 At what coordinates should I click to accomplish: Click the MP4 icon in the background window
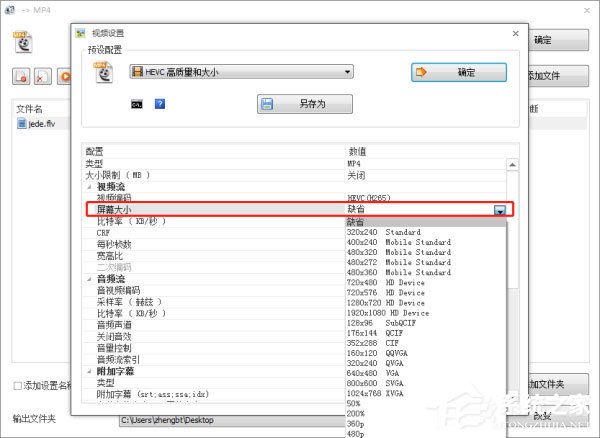click(23, 42)
